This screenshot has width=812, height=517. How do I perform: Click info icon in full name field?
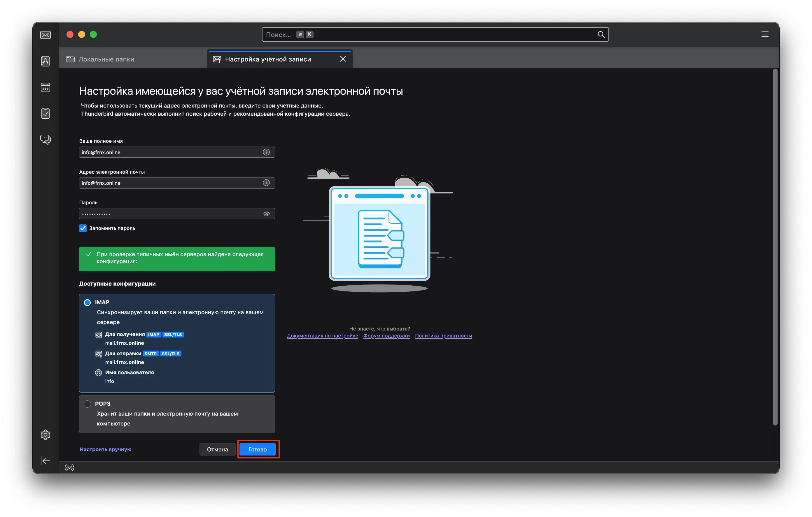[266, 152]
